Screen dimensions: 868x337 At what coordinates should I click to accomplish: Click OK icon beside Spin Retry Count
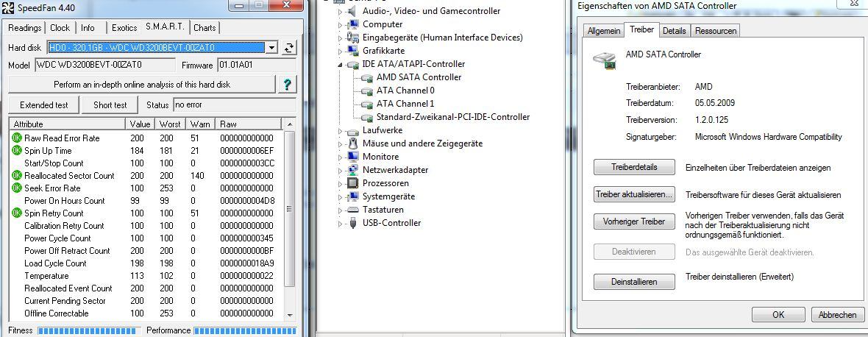[17, 213]
